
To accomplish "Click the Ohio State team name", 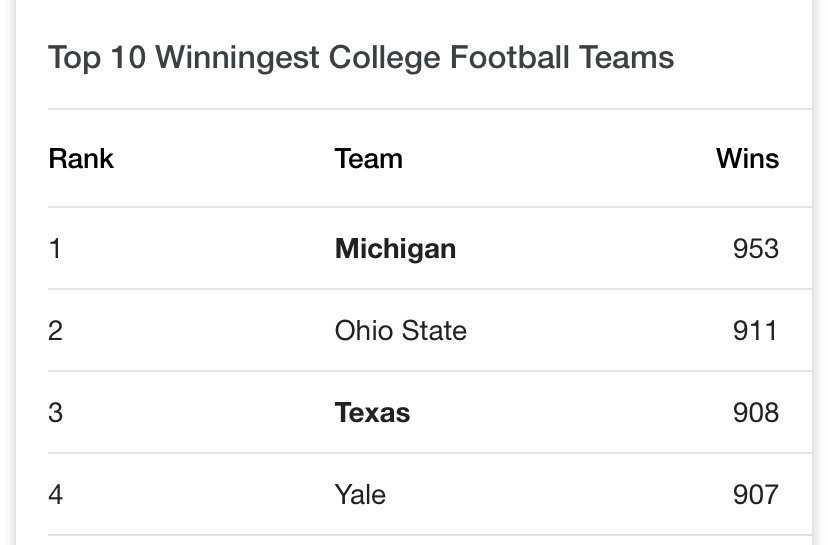I will coord(401,331).
